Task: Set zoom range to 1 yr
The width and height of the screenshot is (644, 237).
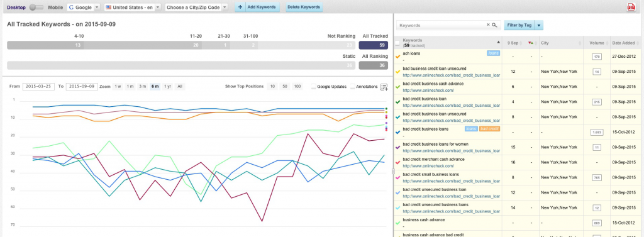Action: coord(167,86)
